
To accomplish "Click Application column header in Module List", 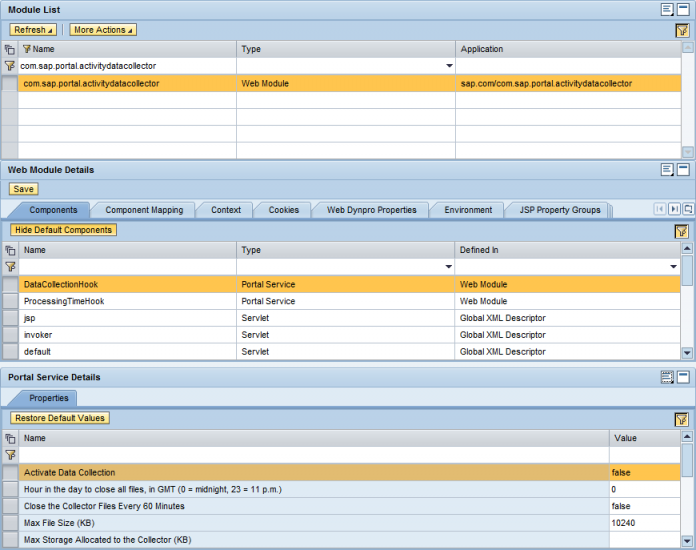I will click(568, 49).
